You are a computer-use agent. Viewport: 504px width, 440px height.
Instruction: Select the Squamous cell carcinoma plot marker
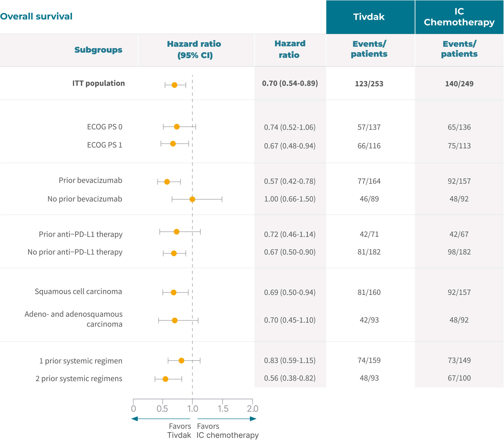(174, 292)
